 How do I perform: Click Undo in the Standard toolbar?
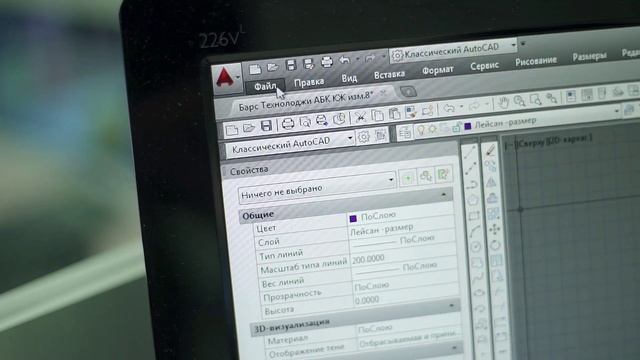[x=449, y=108]
